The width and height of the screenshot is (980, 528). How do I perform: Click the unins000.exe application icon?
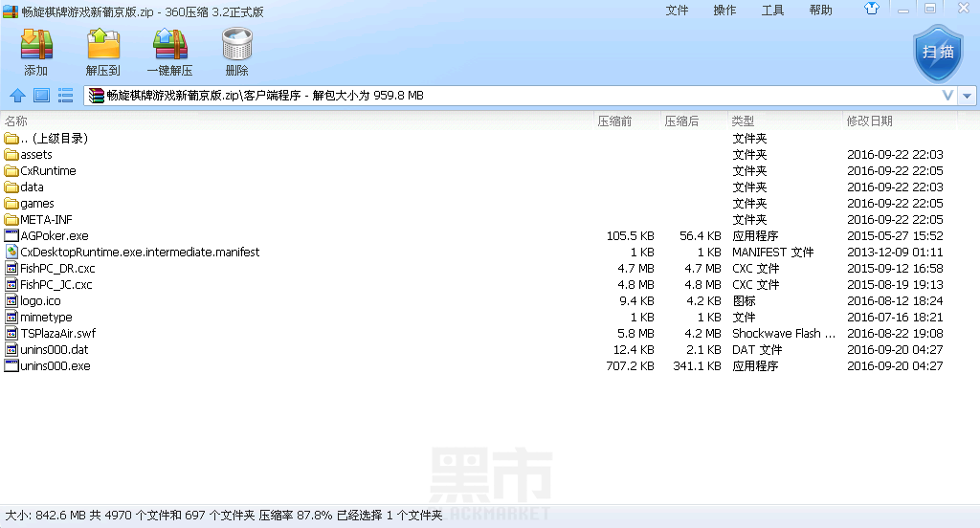pyautogui.click(x=11, y=365)
